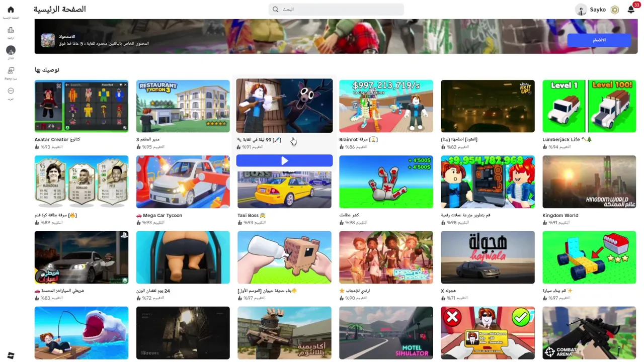Open Sayko profile avatar picture

581,10
